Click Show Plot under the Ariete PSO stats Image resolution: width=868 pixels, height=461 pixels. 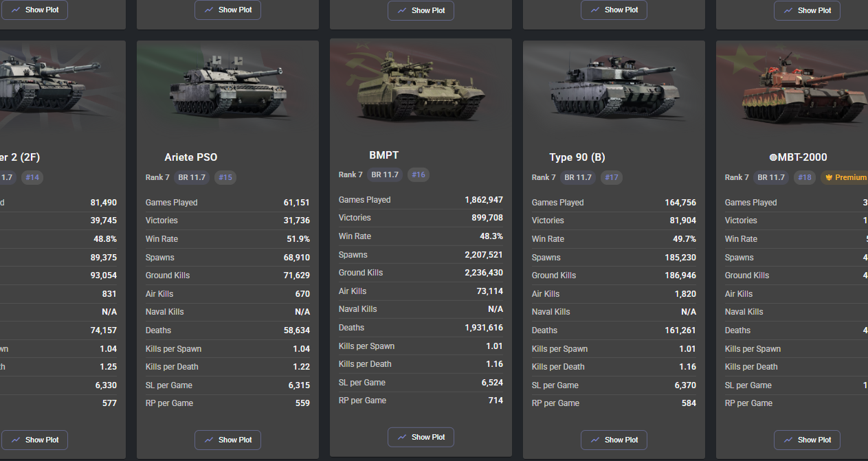pos(227,440)
